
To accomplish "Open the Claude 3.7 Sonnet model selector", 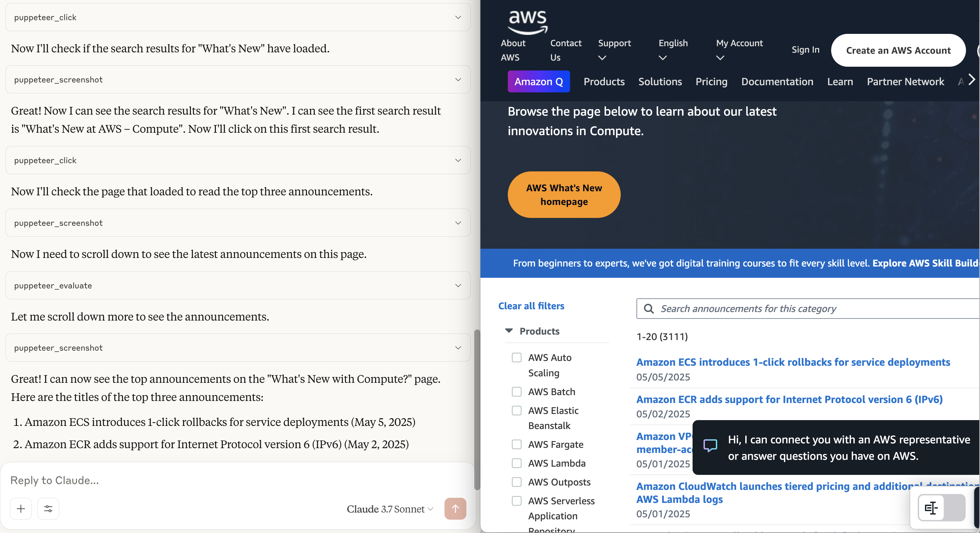I will point(389,509).
